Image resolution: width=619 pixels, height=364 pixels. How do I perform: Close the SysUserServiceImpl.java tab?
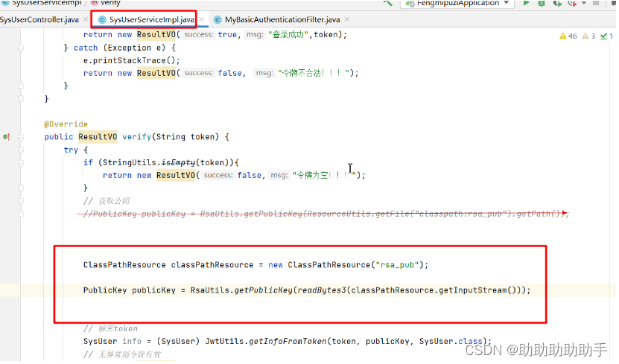tap(202, 19)
